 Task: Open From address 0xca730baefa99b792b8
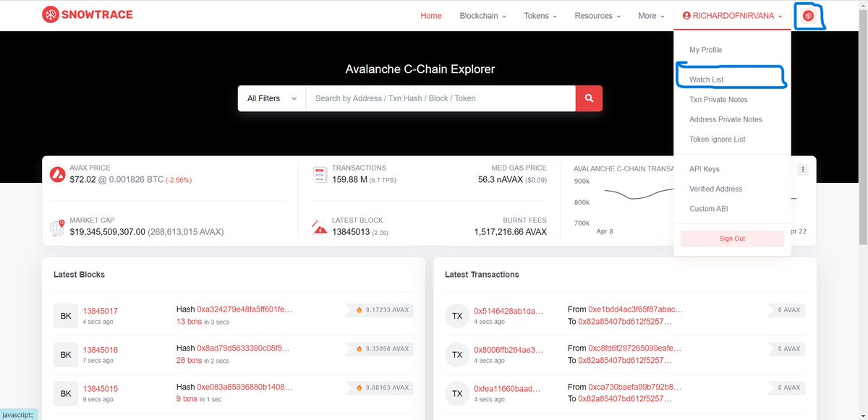pos(636,387)
